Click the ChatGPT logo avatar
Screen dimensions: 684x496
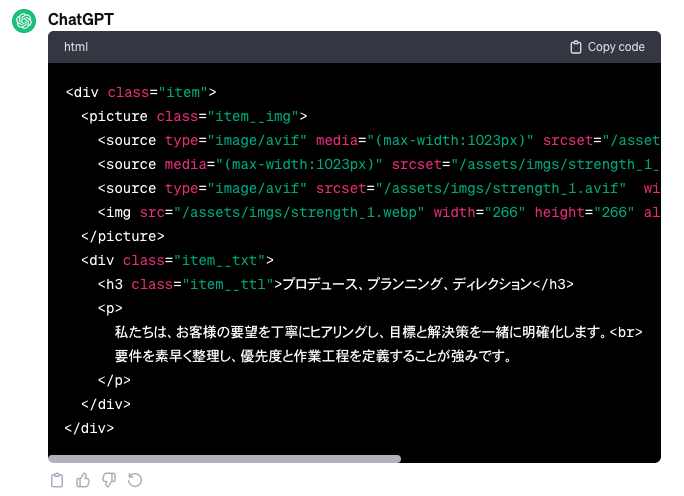24,21
